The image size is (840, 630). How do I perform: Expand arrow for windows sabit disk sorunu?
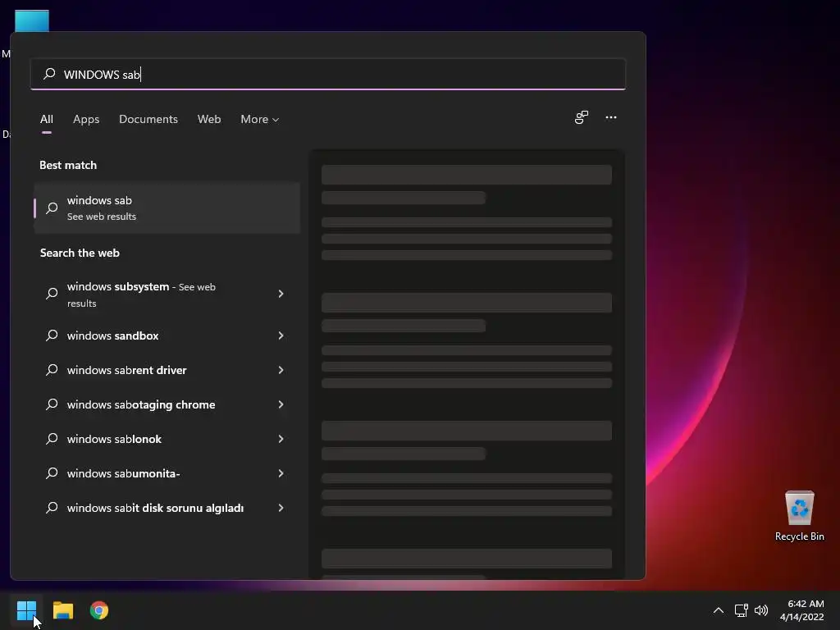pos(281,508)
